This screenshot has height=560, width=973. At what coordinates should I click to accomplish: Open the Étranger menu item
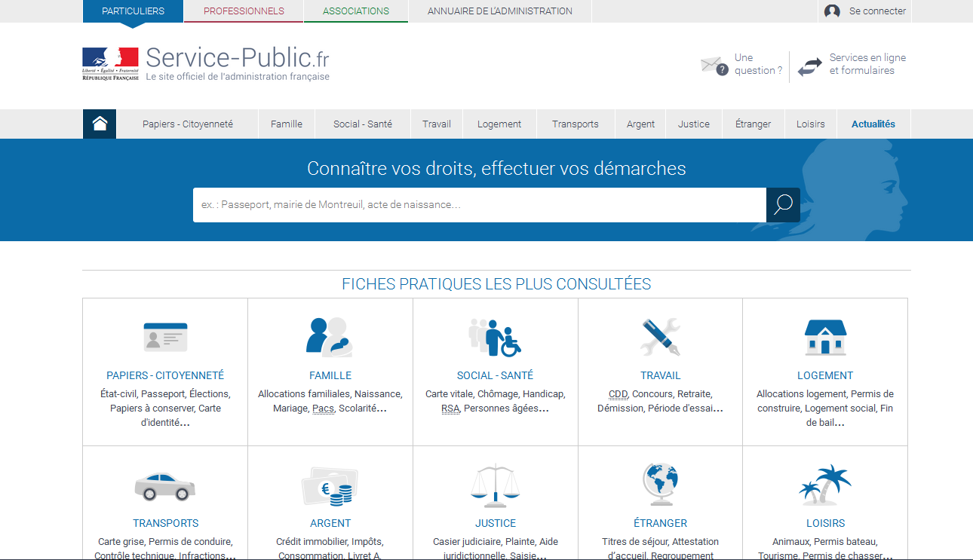point(754,124)
